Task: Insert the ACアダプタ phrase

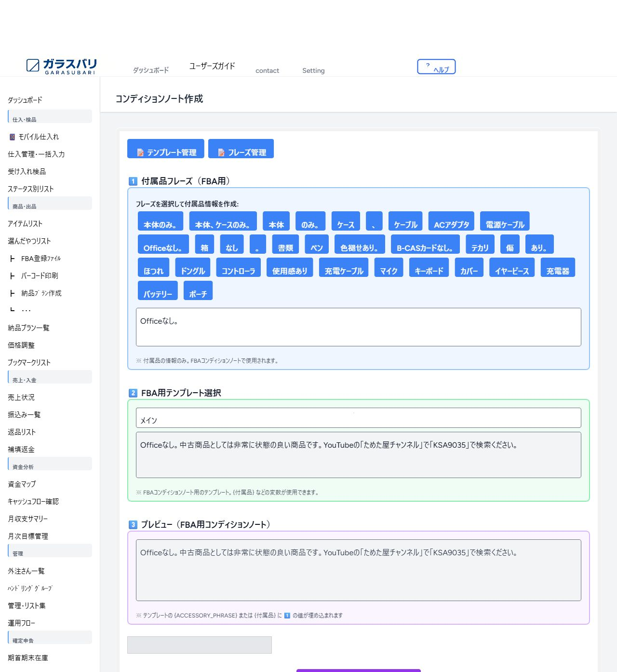Action: coord(451,221)
